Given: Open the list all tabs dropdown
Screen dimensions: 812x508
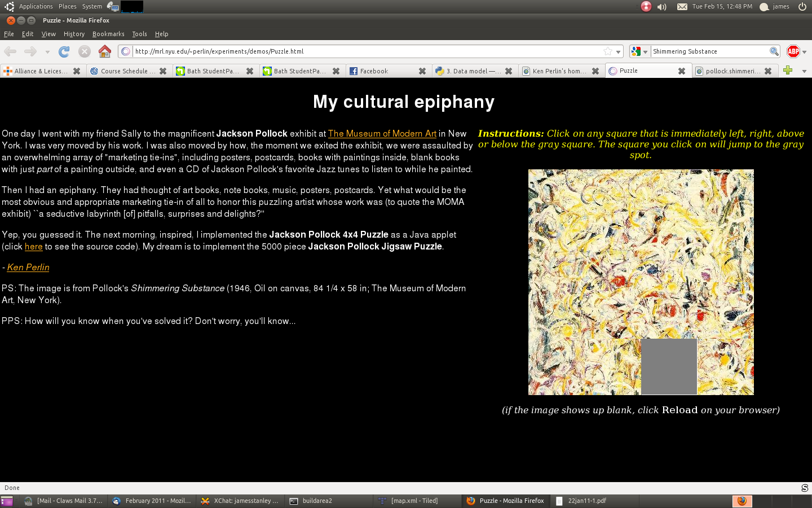Looking at the screenshot, I should pyautogui.click(x=804, y=71).
